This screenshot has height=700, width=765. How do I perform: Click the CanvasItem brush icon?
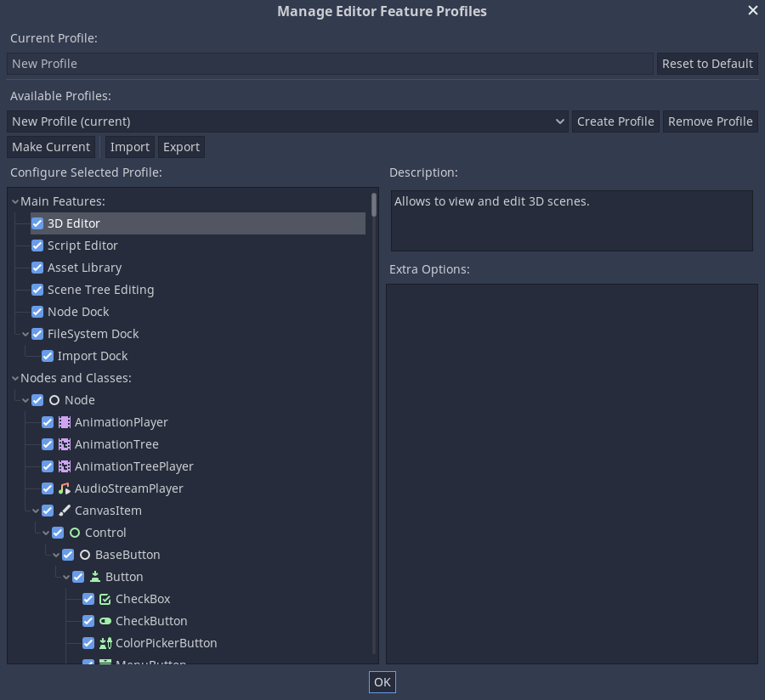coord(65,510)
